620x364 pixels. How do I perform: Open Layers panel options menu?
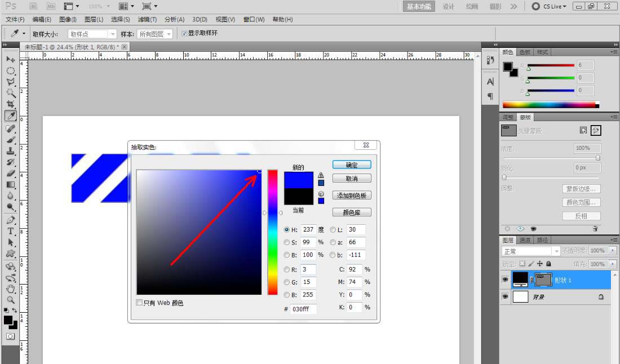(x=614, y=240)
